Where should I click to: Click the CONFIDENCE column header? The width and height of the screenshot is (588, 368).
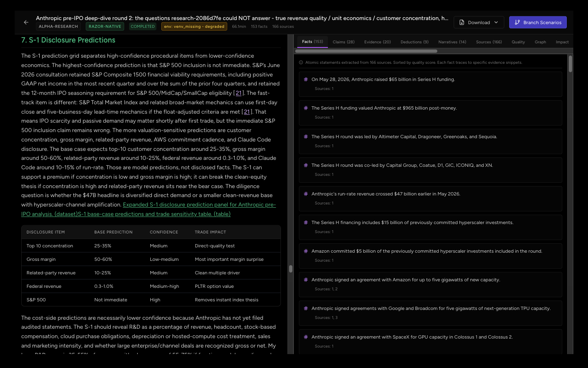pos(164,232)
